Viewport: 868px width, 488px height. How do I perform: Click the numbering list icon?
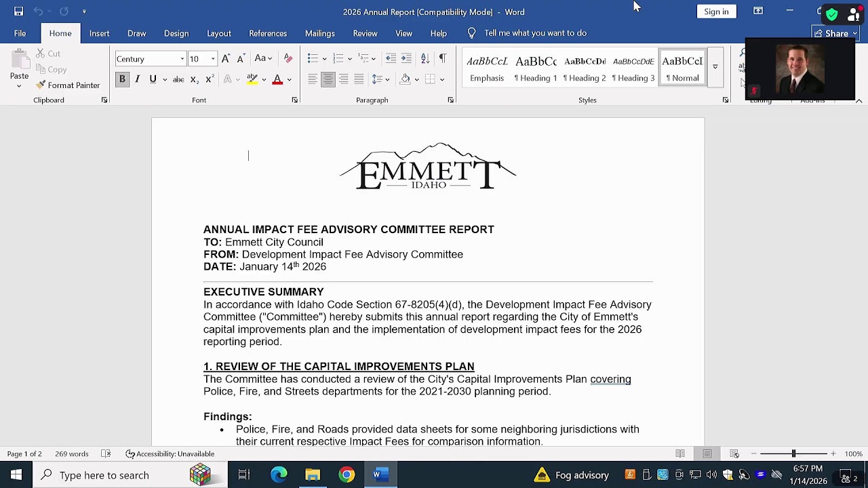338,59
